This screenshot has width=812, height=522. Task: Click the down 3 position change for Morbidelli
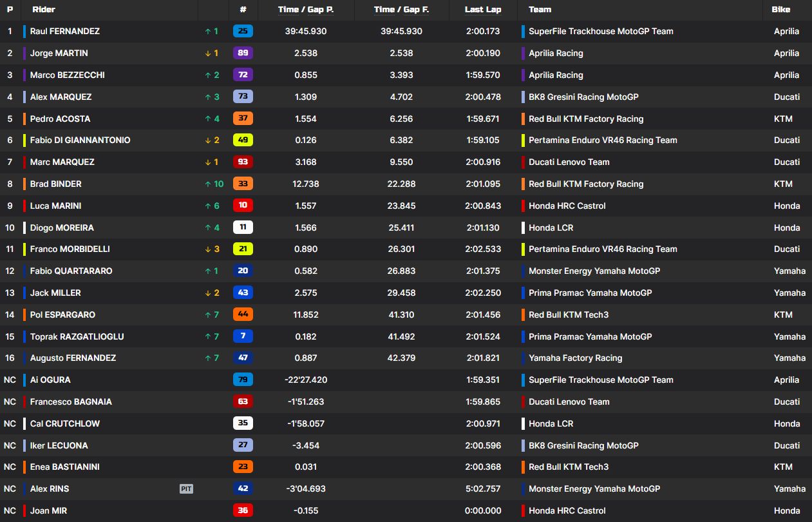click(x=212, y=249)
